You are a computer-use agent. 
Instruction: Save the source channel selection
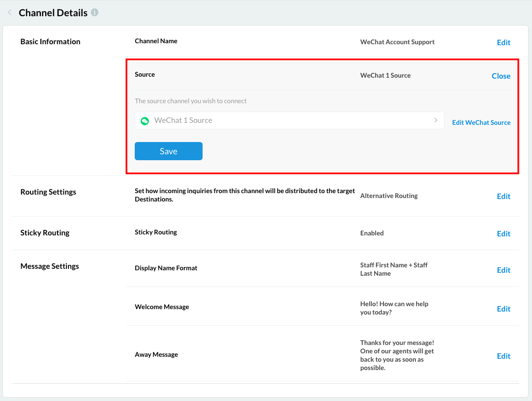pos(169,151)
